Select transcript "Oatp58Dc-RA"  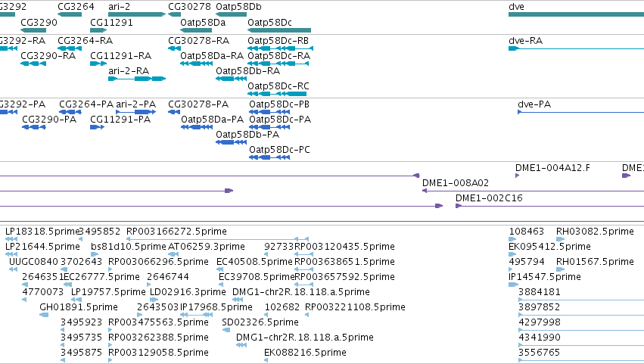[279, 55]
